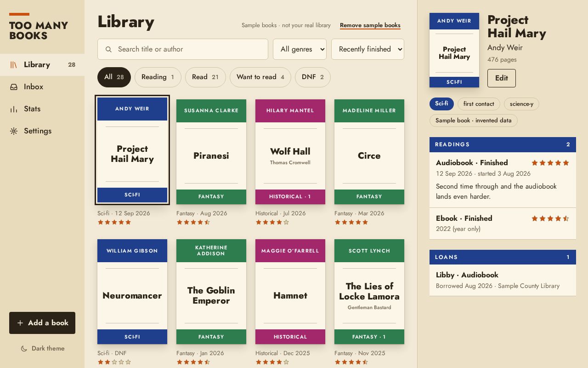588x368 pixels.
Task: Click the Sample book invented data tag
Action: coord(474,121)
